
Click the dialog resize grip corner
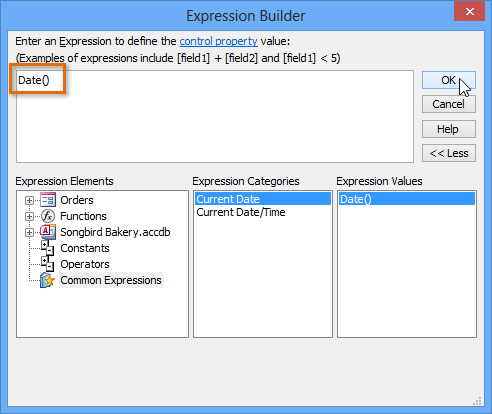[x=477, y=401]
